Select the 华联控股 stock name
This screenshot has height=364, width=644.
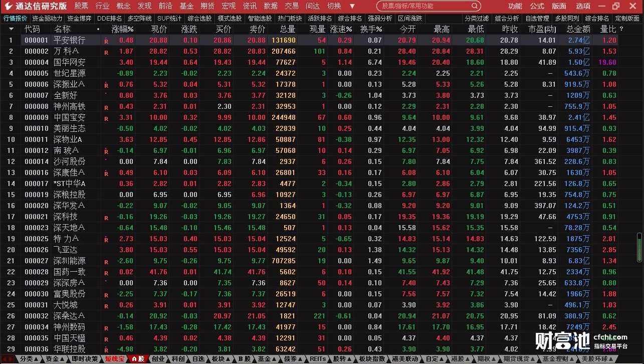pos(70,349)
